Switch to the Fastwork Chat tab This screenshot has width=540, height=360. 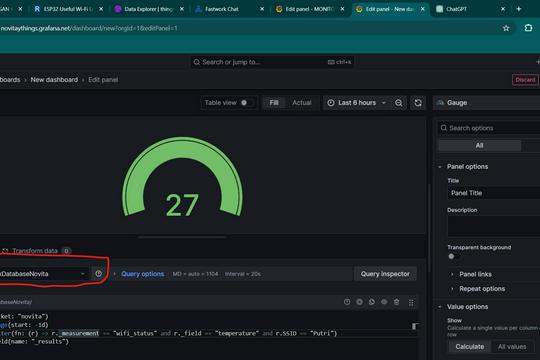pos(222,9)
